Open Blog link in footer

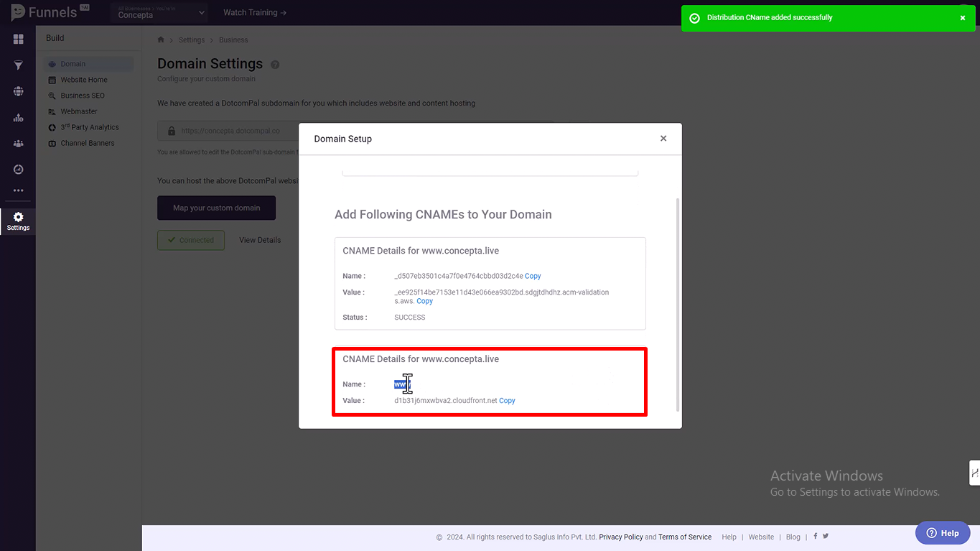793,537
